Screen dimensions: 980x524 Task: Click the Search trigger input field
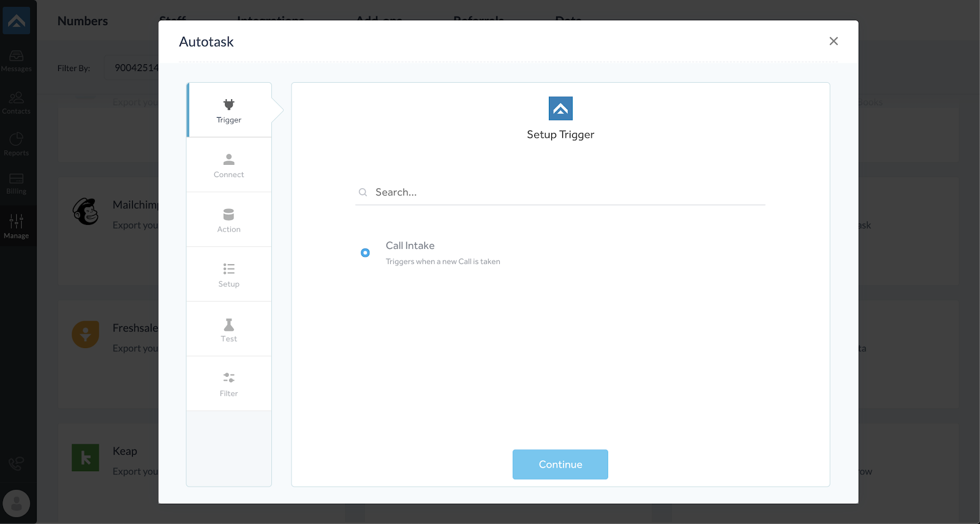click(560, 192)
